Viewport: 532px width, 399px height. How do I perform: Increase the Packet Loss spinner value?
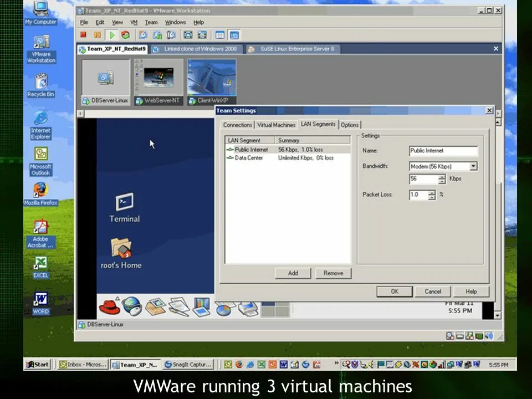click(432, 193)
